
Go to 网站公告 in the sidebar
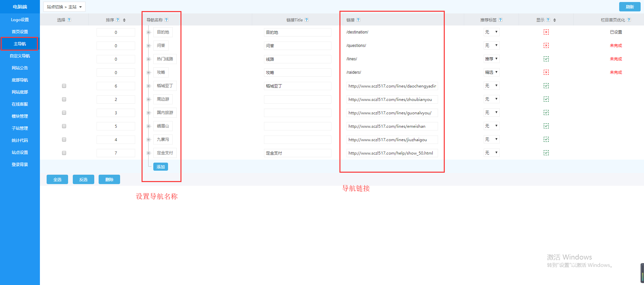[x=20, y=68]
